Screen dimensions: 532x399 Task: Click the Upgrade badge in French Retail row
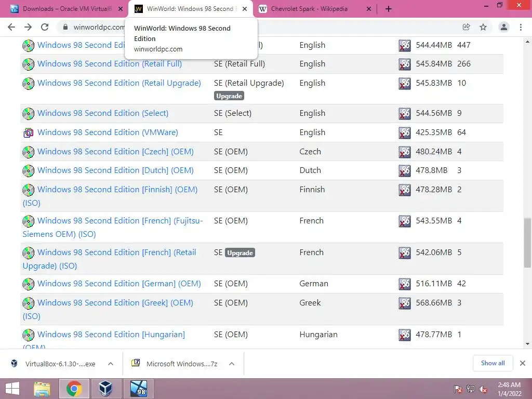[240, 253]
